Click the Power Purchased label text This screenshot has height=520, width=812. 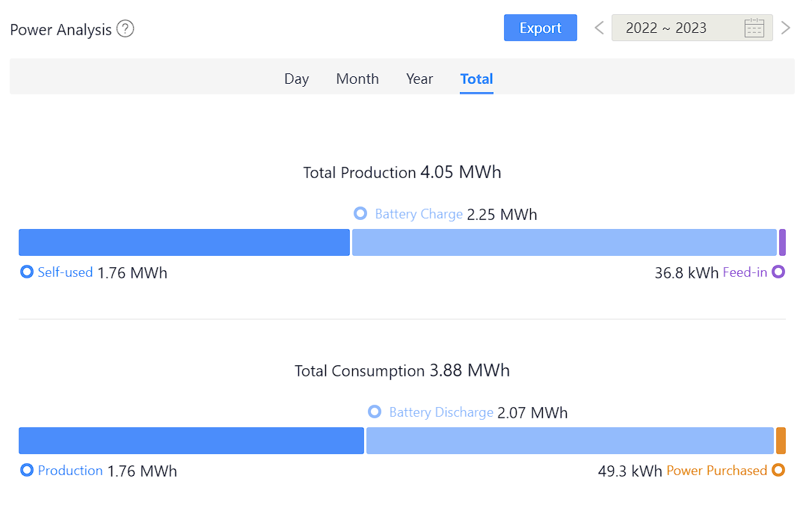point(717,470)
